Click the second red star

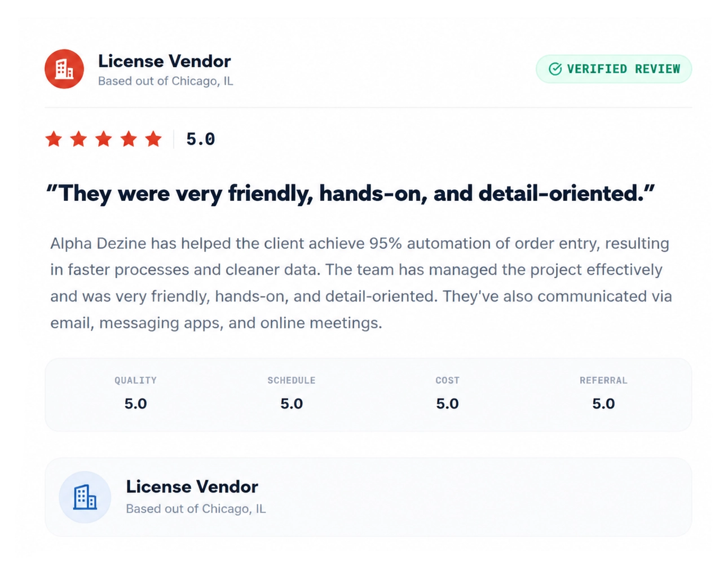79,139
